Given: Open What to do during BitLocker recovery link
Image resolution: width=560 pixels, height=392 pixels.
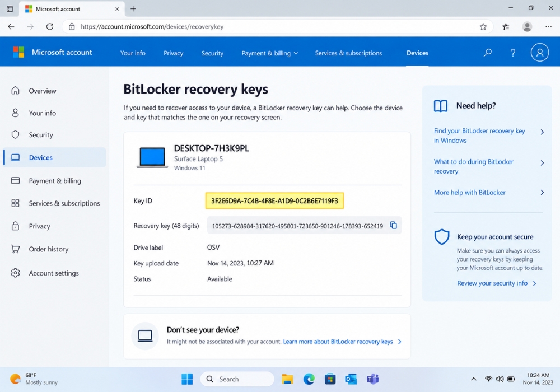Looking at the screenshot, I should coord(474,166).
